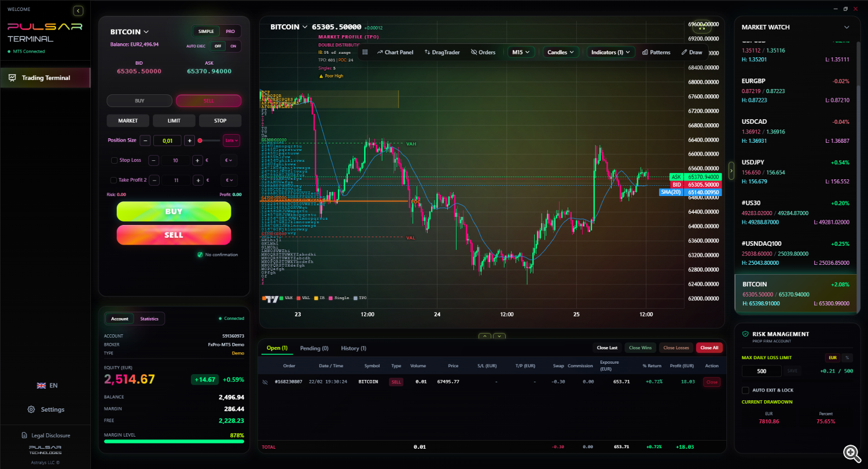868x469 pixels.
Task: Enable the Stop Loss checkbox
Action: (x=114, y=160)
